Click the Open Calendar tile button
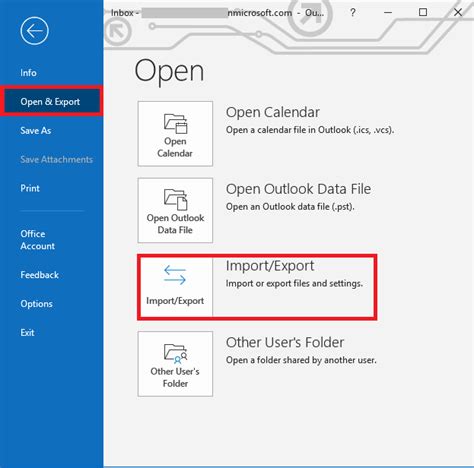 pyautogui.click(x=175, y=134)
